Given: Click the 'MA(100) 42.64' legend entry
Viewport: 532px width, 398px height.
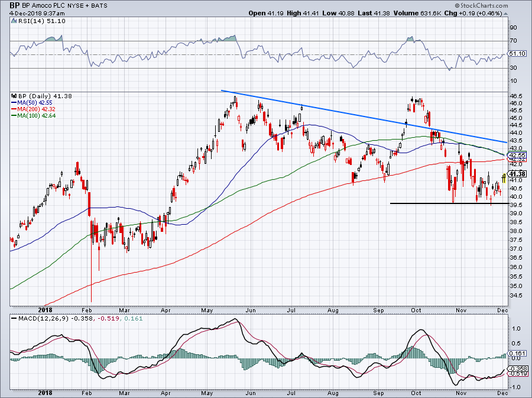Looking at the screenshot, I should [36, 115].
